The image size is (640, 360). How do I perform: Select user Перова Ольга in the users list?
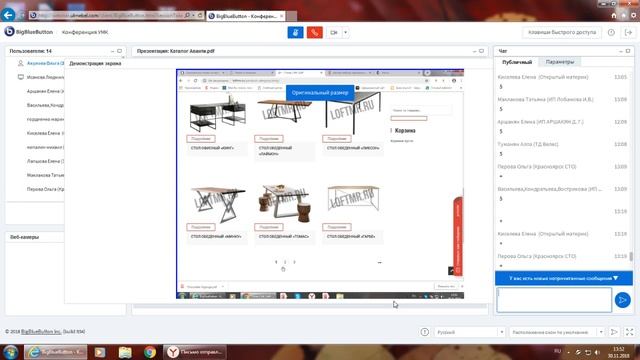click(x=45, y=189)
